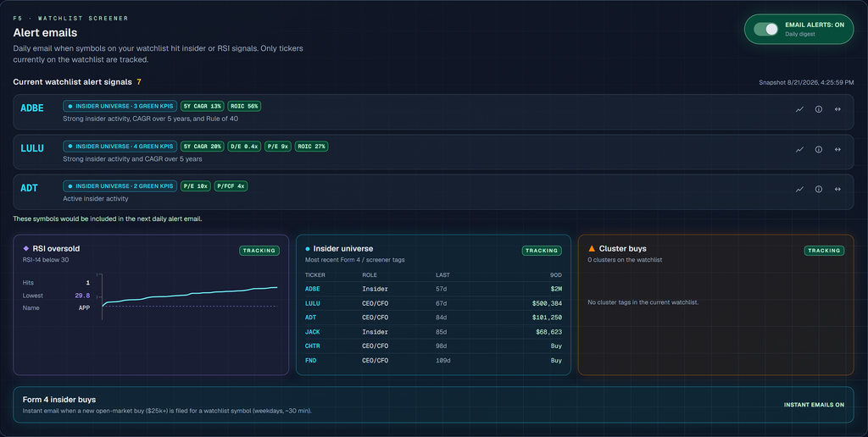
Task: Click the LAST column header
Action: tap(442, 275)
